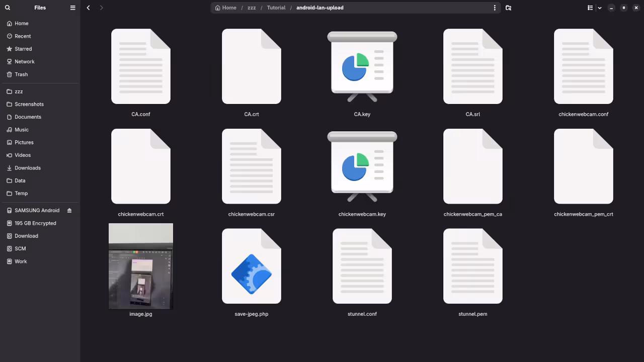Click the image.jpg file name label

click(141, 314)
